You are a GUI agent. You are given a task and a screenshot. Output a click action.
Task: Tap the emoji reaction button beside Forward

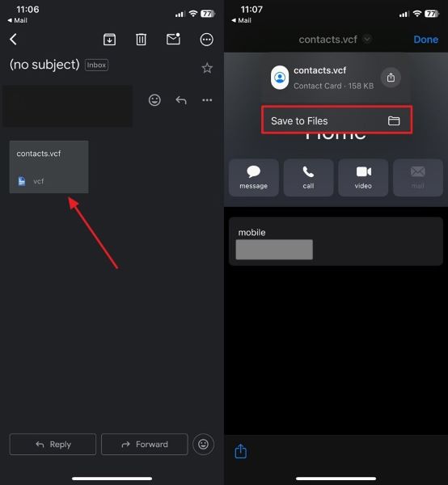point(203,444)
